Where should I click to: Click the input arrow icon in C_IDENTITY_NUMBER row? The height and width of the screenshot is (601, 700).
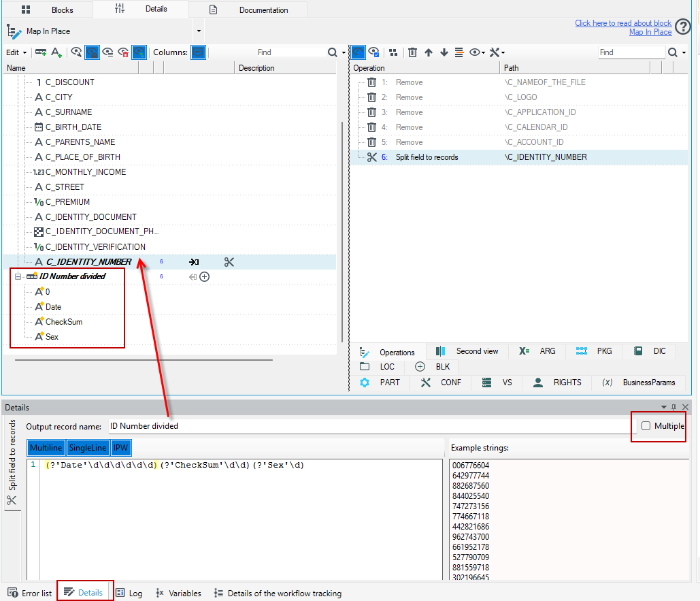[x=194, y=262]
